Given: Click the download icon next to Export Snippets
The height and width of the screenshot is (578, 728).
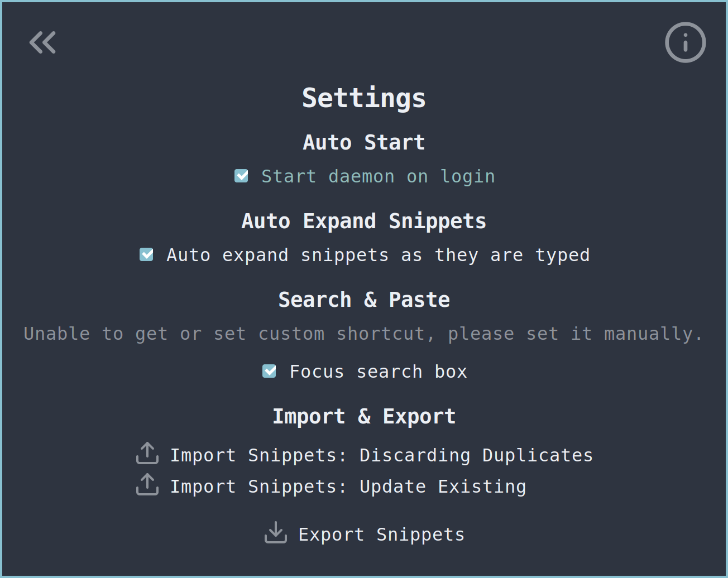Looking at the screenshot, I should tap(275, 533).
